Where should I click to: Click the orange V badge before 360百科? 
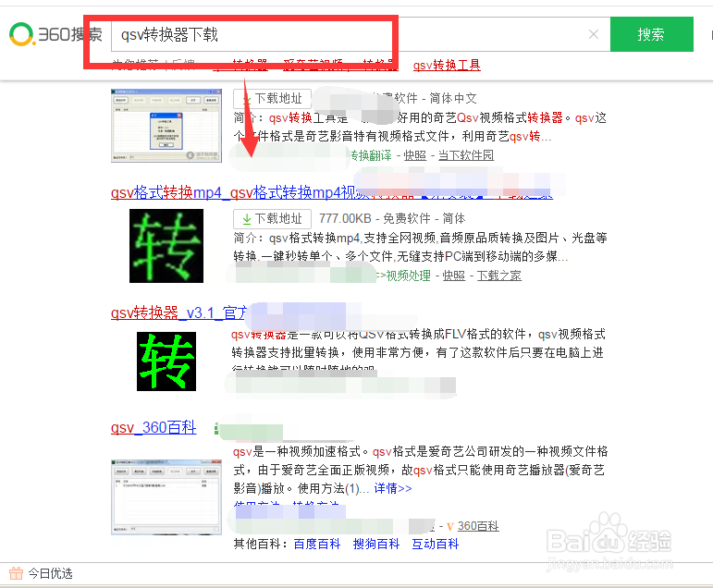click(x=449, y=527)
